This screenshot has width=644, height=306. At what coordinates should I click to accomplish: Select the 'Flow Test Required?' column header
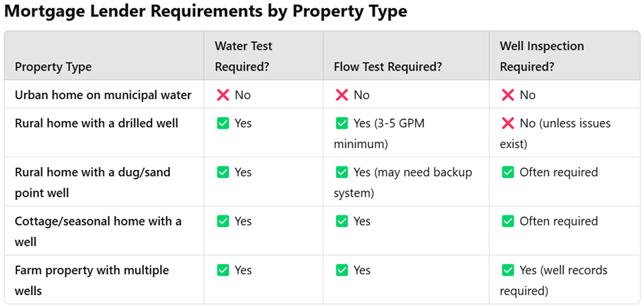tap(387, 67)
